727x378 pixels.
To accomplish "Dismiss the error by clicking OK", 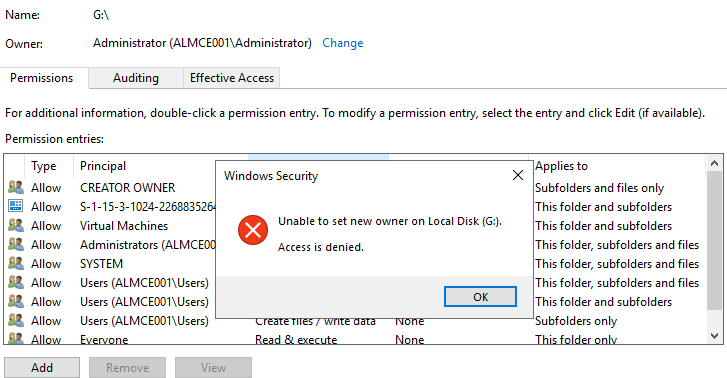I will 480,297.
